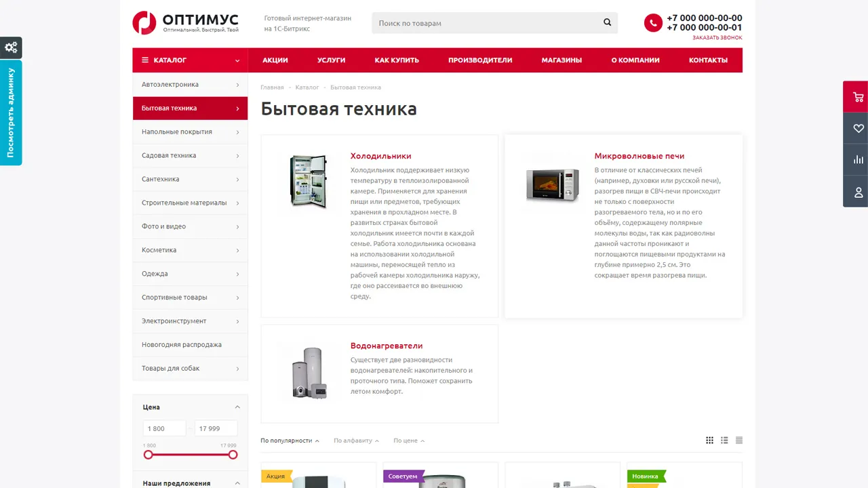Viewport: 868px width, 488px height.
Task: Sort products by По алфавиту
Action: [356, 441]
